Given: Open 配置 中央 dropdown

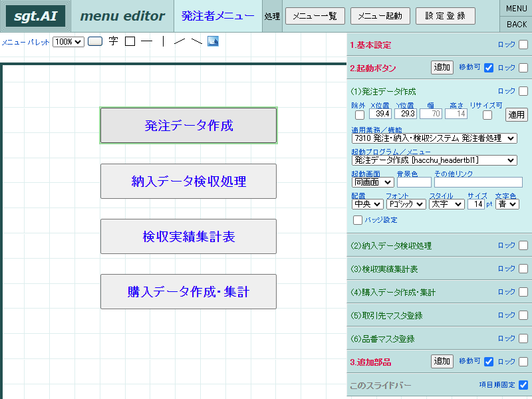Looking at the screenshot, I should click(368, 204).
